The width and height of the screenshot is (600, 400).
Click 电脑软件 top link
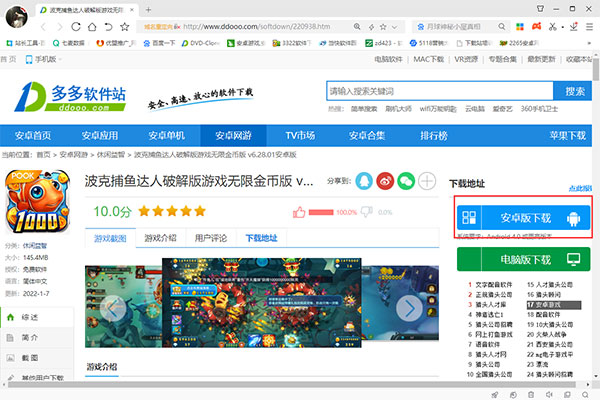tap(388, 59)
